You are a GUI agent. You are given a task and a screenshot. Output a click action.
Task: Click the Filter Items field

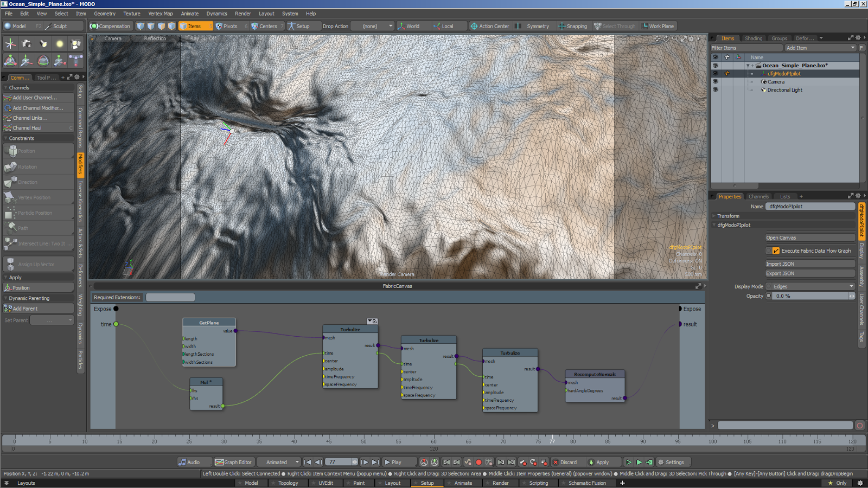pos(746,48)
